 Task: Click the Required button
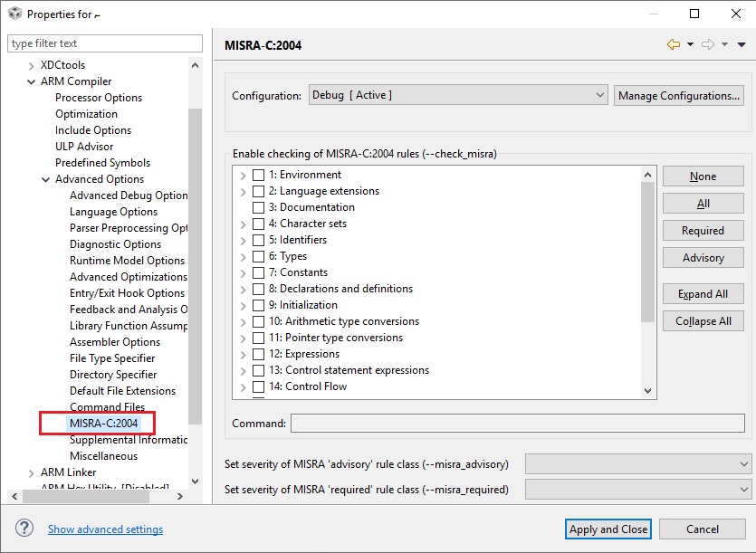coord(703,231)
